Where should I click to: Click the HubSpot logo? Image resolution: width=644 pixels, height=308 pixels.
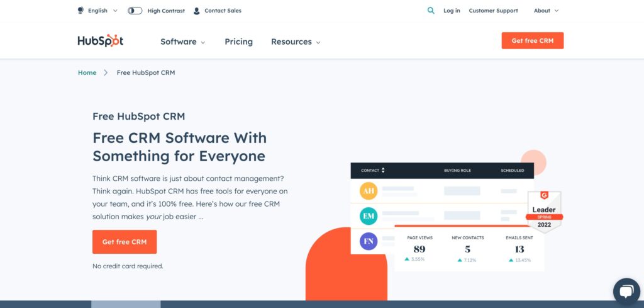[101, 41]
